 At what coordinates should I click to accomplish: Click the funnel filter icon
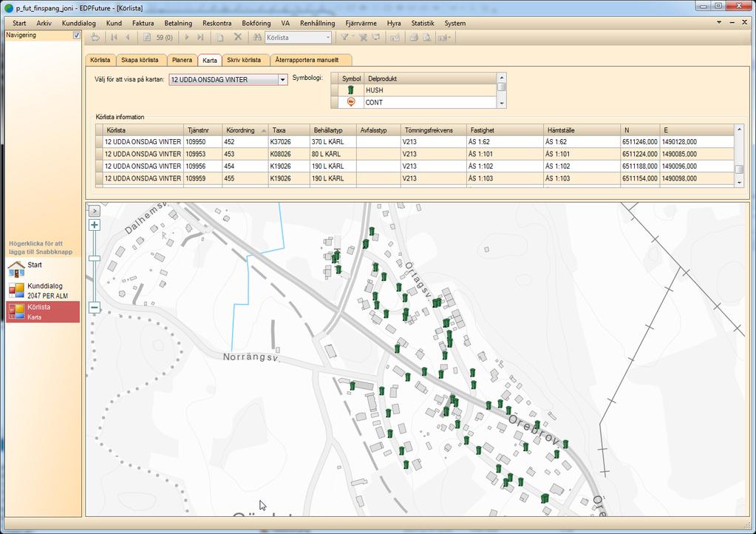click(x=344, y=37)
